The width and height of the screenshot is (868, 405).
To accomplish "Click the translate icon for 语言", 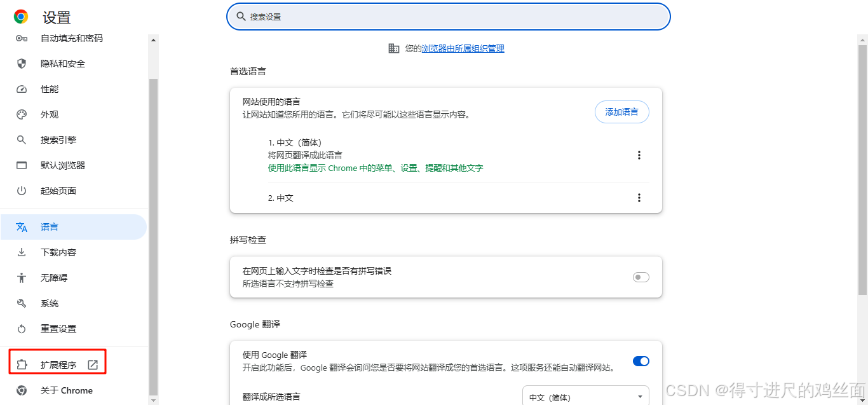I will 22,227.
